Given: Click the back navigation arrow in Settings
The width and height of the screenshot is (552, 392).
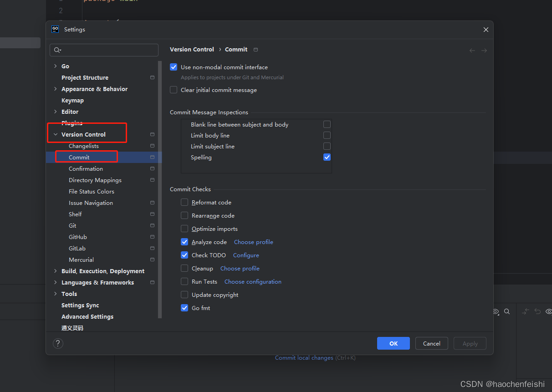Looking at the screenshot, I should [472, 51].
